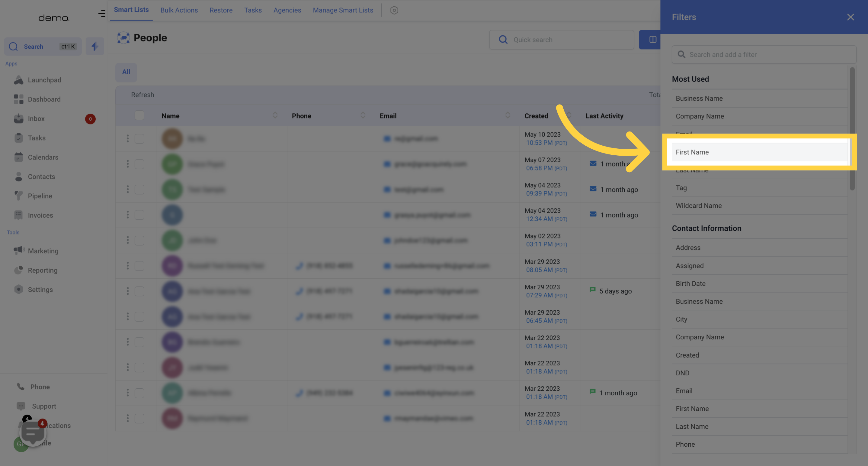Image resolution: width=868 pixels, height=466 pixels.
Task: Open the Pipeline tool
Action: click(40, 196)
